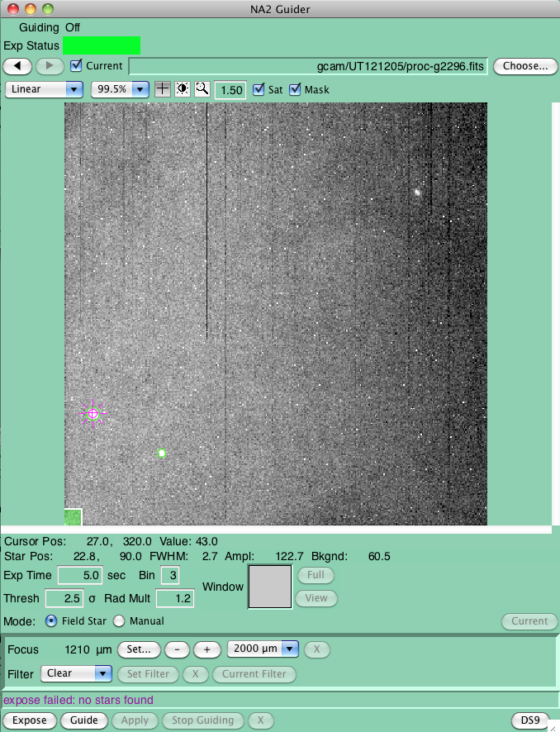The height and width of the screenshot is (732, 560).
Task: Click the Full window button
Action: coord(316,575)
